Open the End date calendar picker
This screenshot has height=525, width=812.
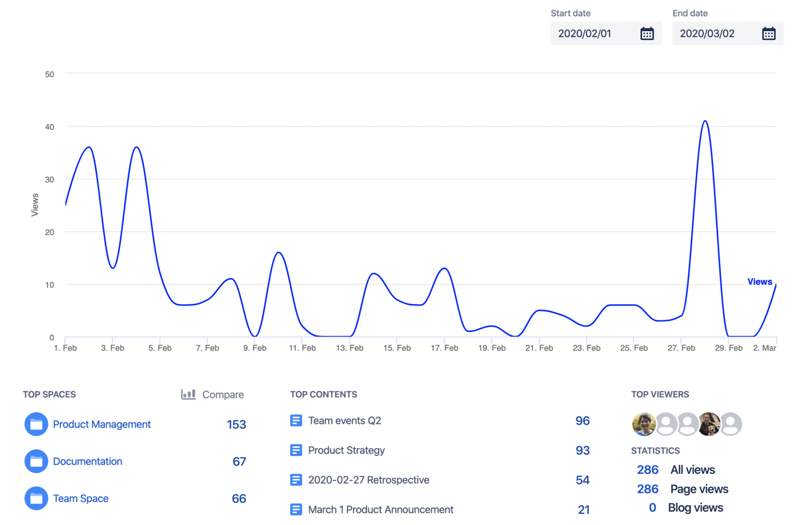tap(769, 33)
